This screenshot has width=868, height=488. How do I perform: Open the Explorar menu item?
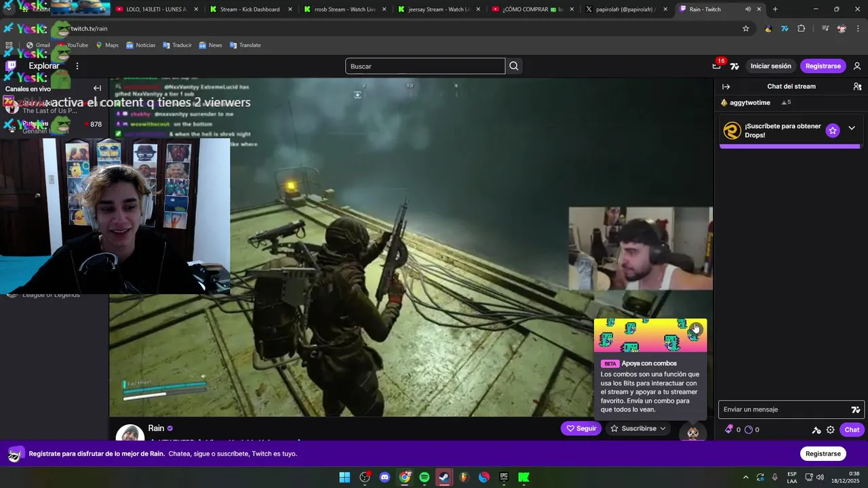click(x=44, y=66)
